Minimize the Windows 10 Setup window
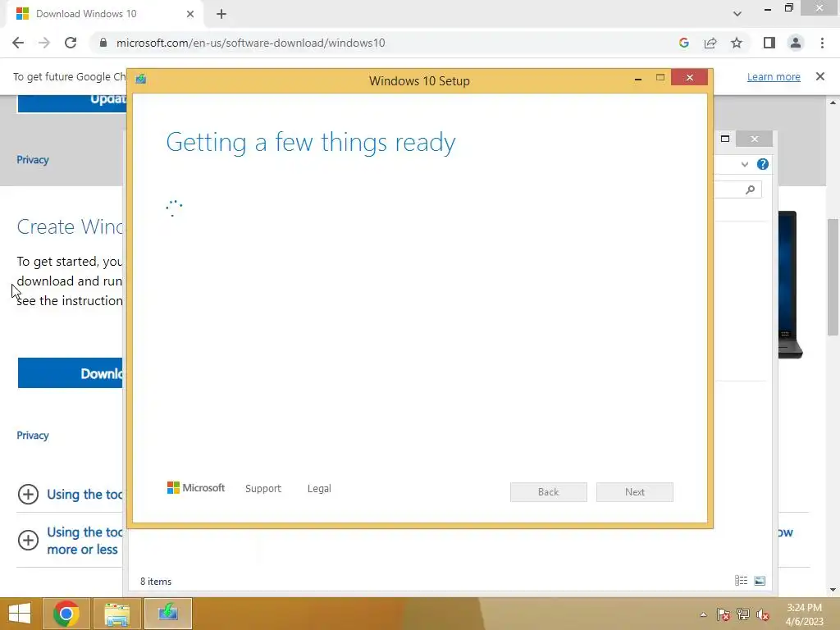Viewport: 840px width, 630px height. tap(638, 79)
